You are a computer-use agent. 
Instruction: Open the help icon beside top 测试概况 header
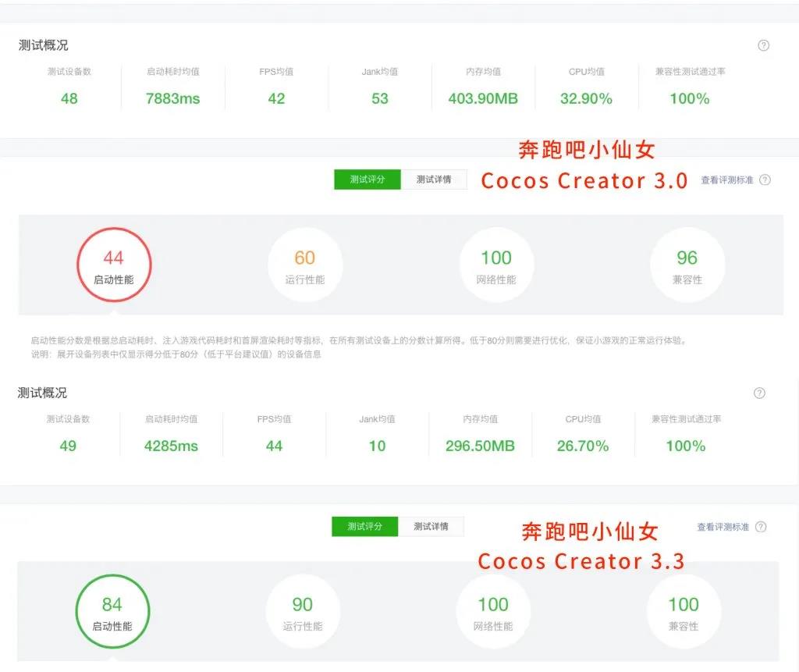point(762,45)
